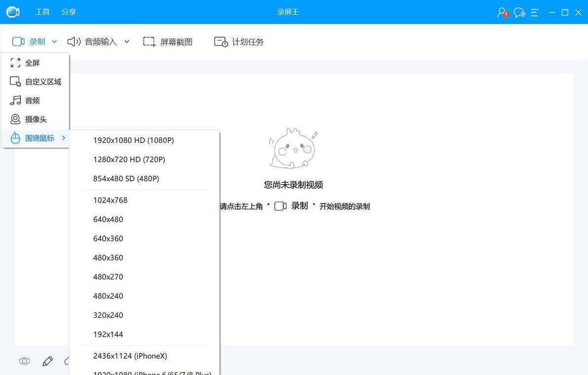The width and height of the screenshot is (588, 375).
Task: Expand the 录制 dropdown arrow
Action: (54, 41)
